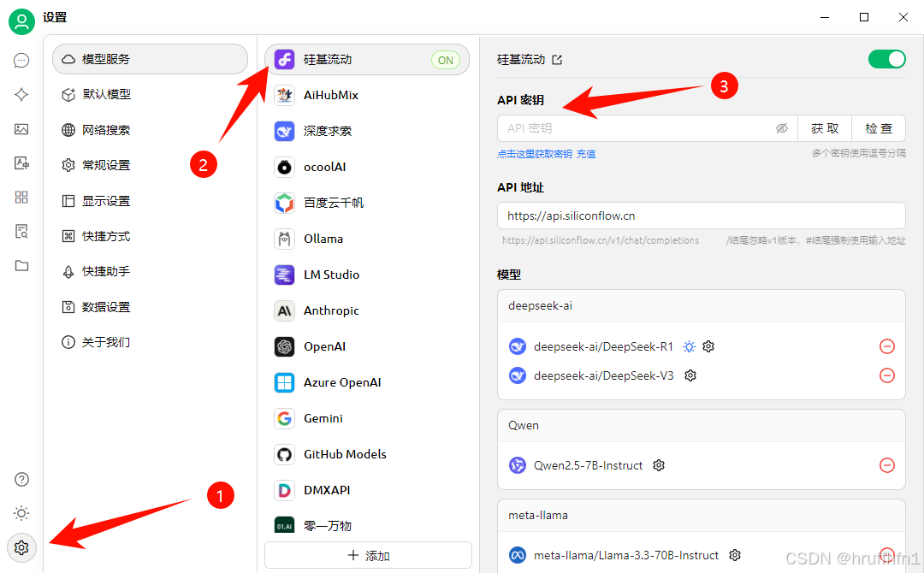This screenshot has height=573, width=924.
Task: Open the help question mark icon
Action: coord(21,480)
